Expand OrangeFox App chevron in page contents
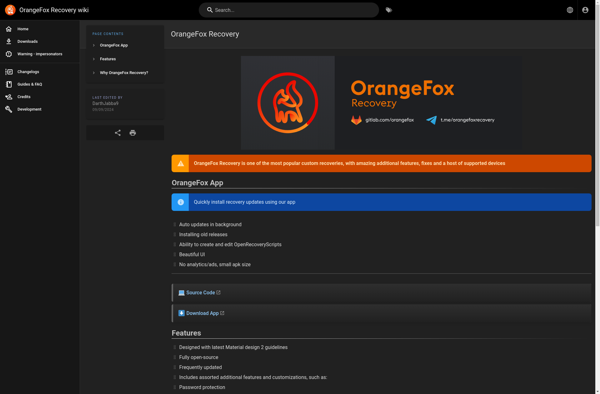600x394 pixels. 94,45
